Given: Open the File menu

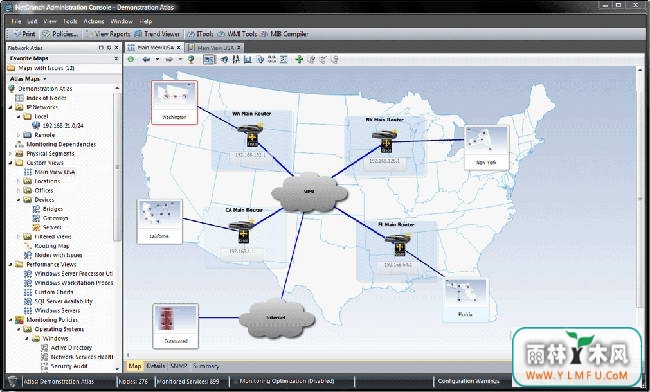Looking at the screenshot, I should (16, 21).
